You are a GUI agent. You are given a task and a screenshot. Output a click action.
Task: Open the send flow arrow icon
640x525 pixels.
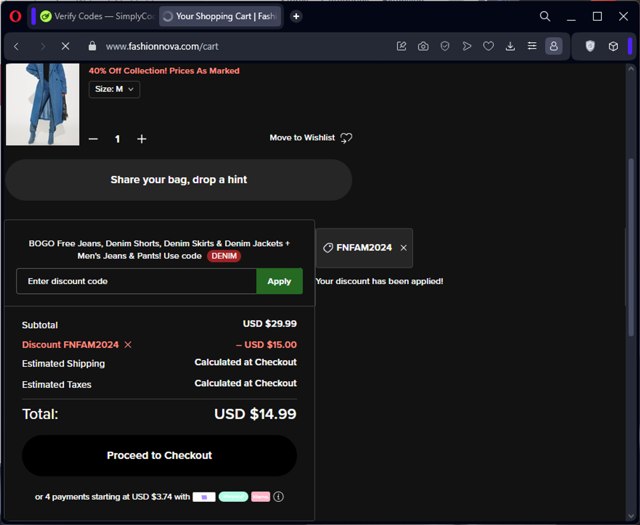tap(467, 46)
